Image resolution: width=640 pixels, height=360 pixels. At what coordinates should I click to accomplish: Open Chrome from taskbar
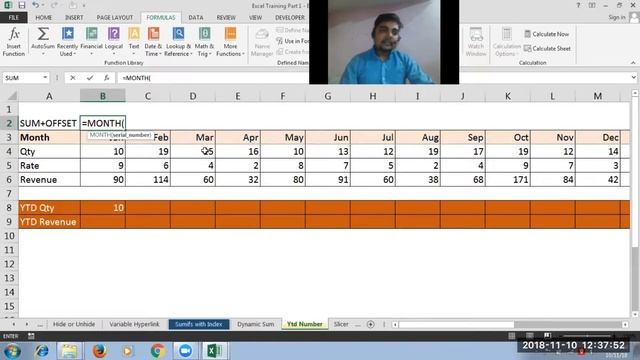[x=158, y=351]
